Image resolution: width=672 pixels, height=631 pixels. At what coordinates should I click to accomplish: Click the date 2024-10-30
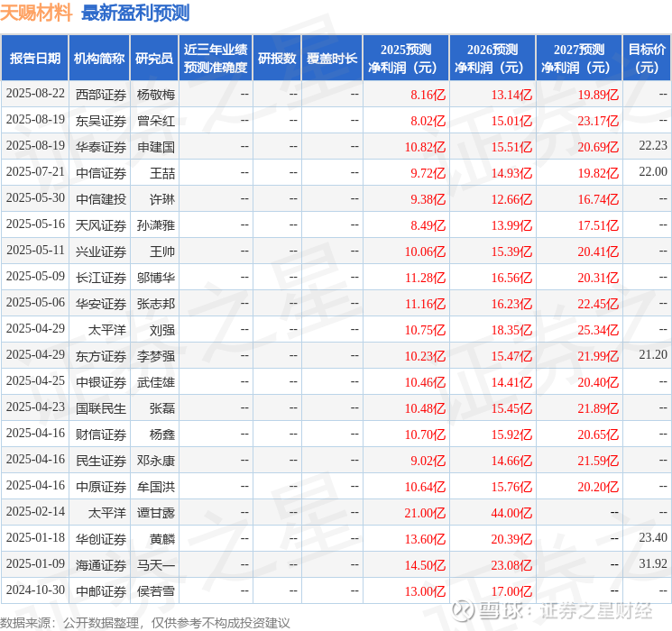(x=35, y=590)
